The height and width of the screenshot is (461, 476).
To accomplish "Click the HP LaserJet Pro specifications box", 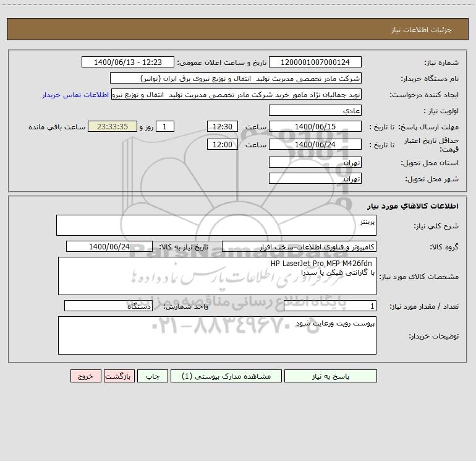I will tap(217, 276).
